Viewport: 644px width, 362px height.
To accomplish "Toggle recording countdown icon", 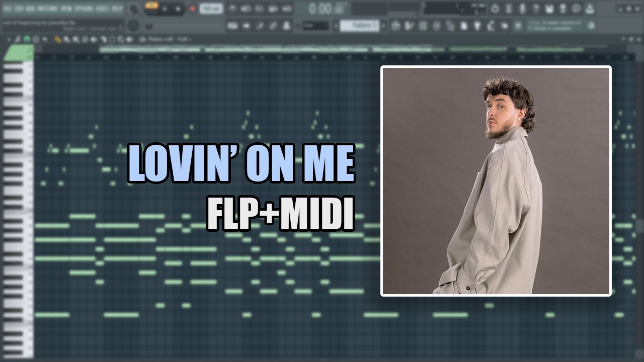I will tap(259, 9).
